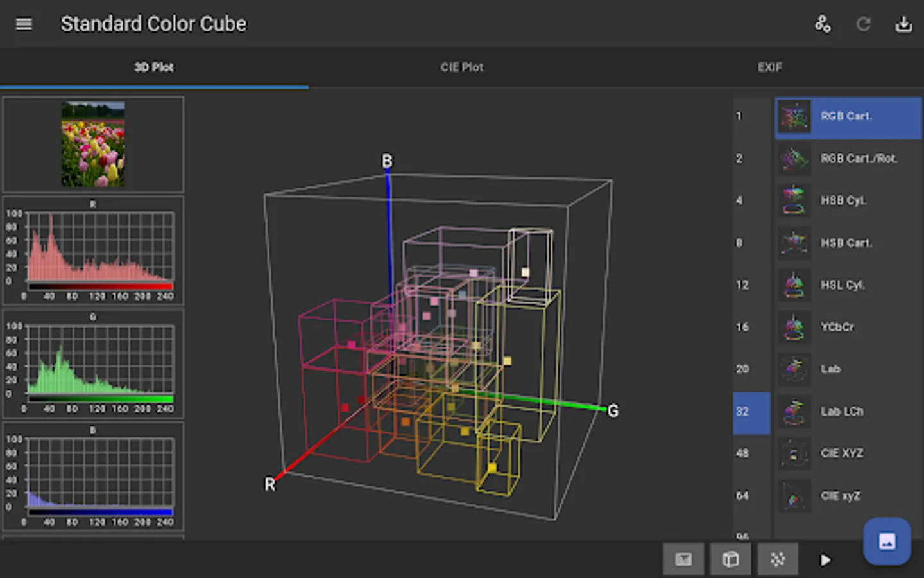The image size is (924, 578).
Task: Click the green channel histogram
Action: 93,363
